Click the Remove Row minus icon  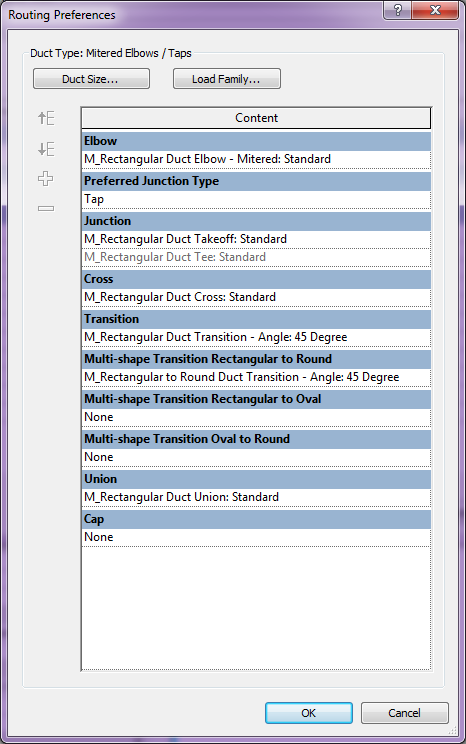click(46, 208)
